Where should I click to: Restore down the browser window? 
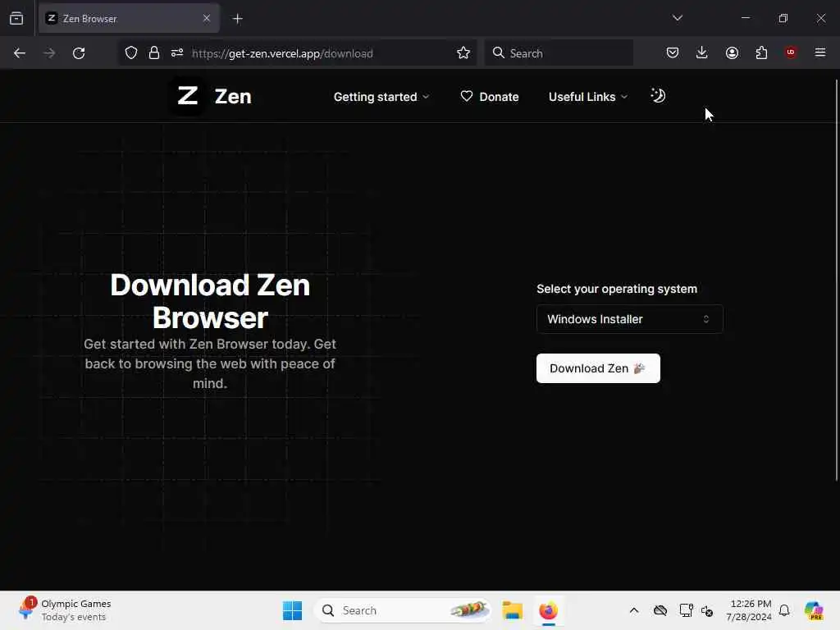[783, 18]
